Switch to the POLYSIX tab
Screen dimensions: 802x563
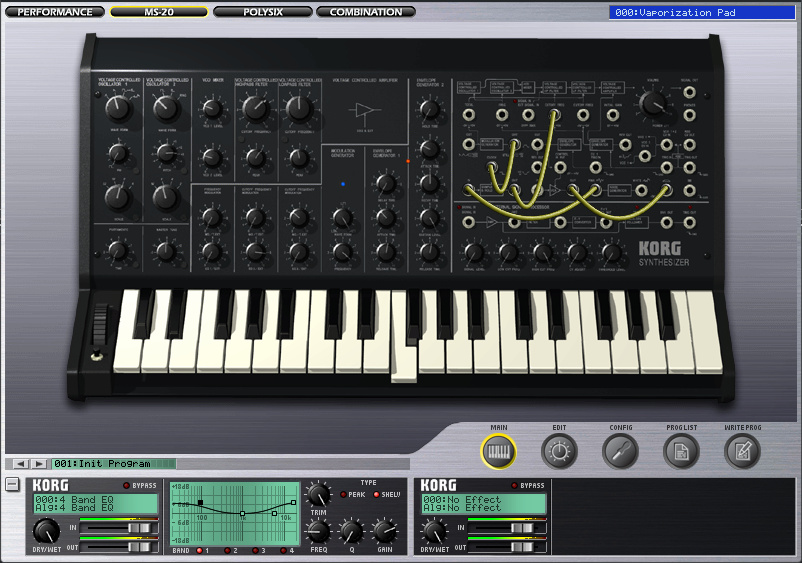pos(262,12)
